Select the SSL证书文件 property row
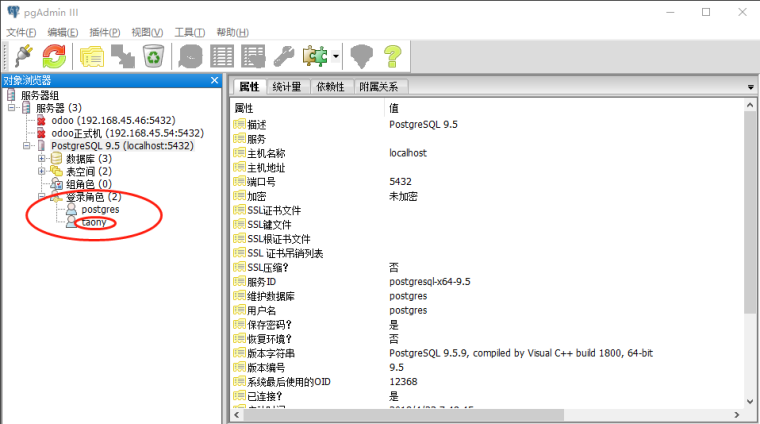760x424 pixels. coord(488,210)
